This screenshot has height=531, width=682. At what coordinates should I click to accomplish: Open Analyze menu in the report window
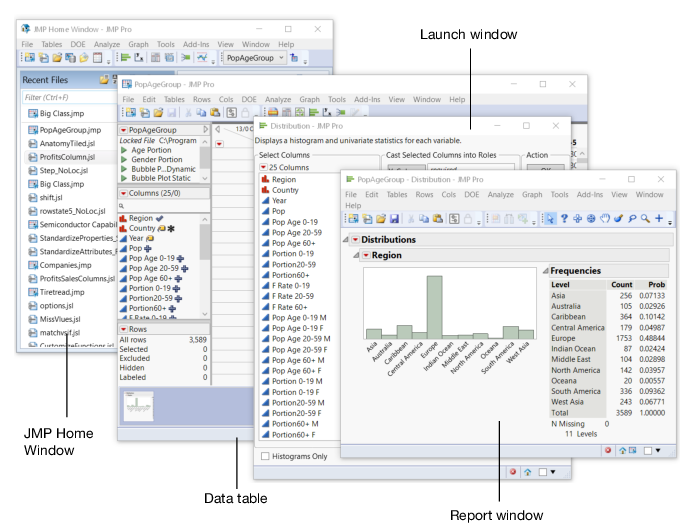(x=500, y=195)
